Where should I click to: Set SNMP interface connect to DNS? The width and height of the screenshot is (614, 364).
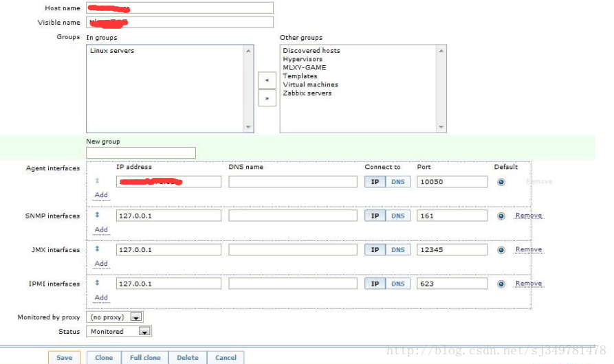(398, 216)
